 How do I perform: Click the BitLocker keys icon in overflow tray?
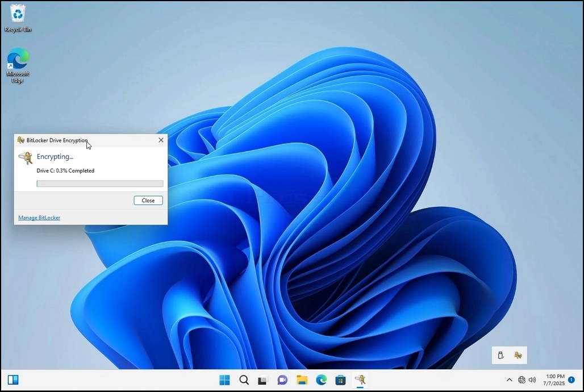tap(518, 355)
